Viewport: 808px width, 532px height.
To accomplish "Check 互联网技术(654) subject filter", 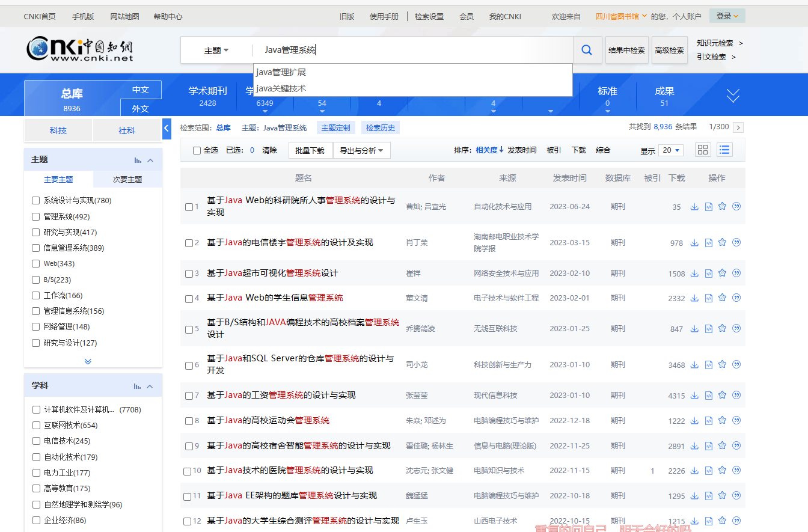I will 35,425.
